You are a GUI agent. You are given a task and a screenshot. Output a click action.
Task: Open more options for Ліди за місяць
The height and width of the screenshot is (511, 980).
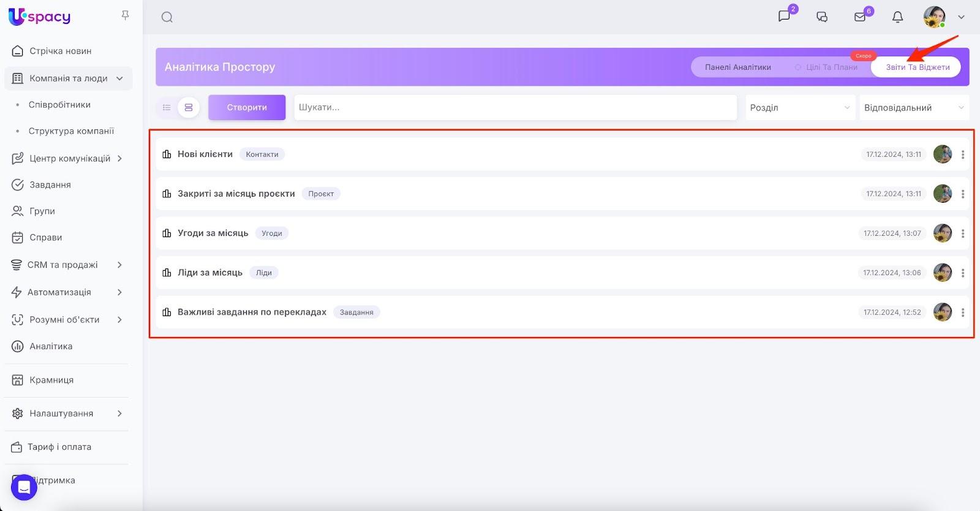click(x=963, y=273)
